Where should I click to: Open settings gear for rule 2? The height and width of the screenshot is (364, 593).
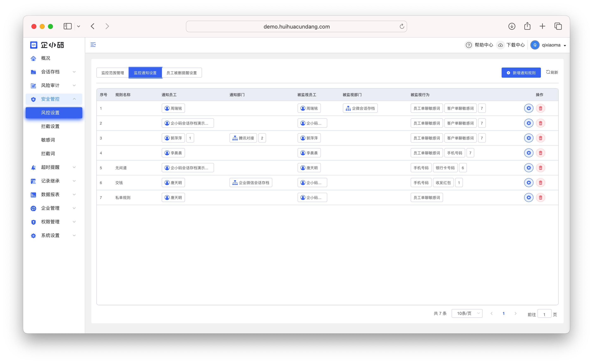(528, 123)
